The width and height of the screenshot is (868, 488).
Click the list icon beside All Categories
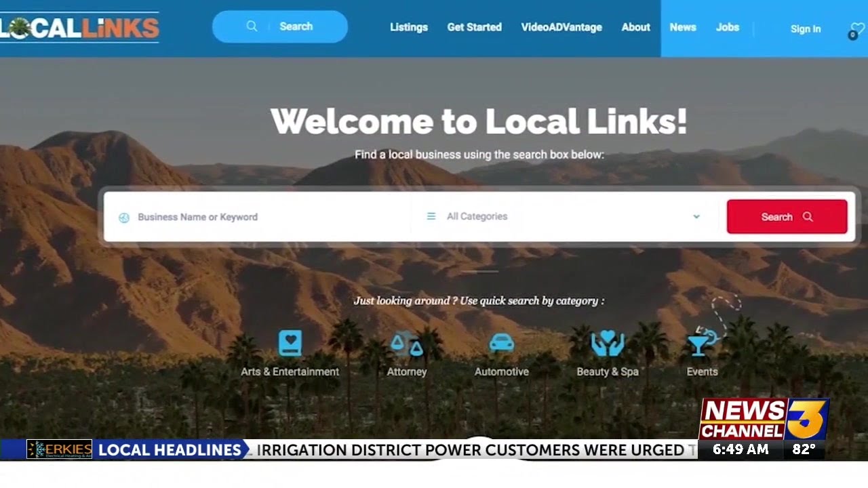click(431, 216)
